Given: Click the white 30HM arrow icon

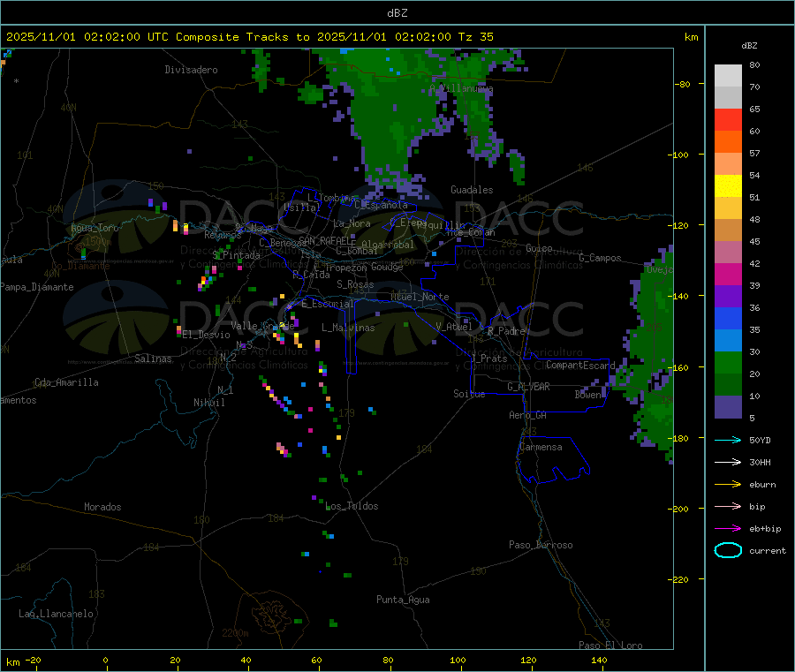Looking at the screenshot, I should 728,462.
